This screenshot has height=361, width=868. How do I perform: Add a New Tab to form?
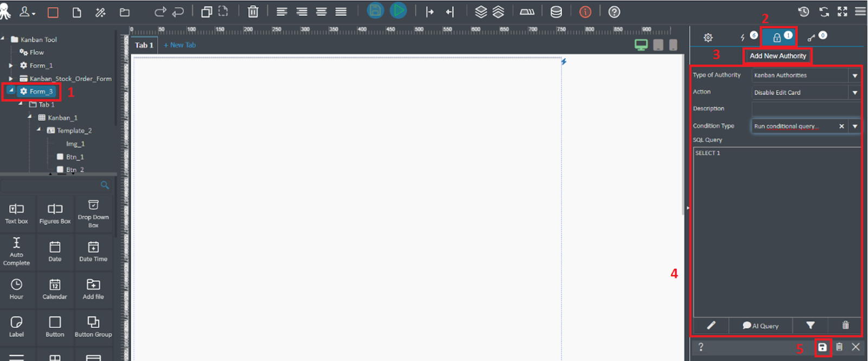tap(180, 45)
